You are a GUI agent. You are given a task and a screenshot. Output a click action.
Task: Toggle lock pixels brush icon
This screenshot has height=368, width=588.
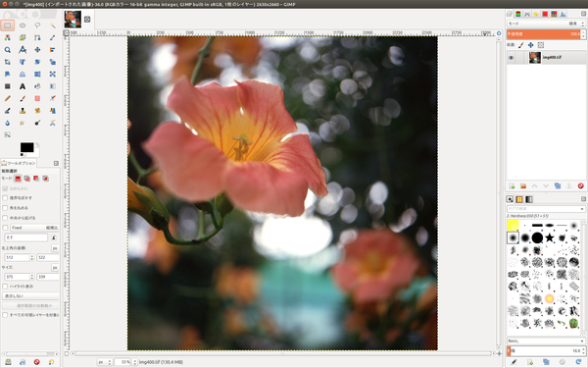tap(521, 45)
